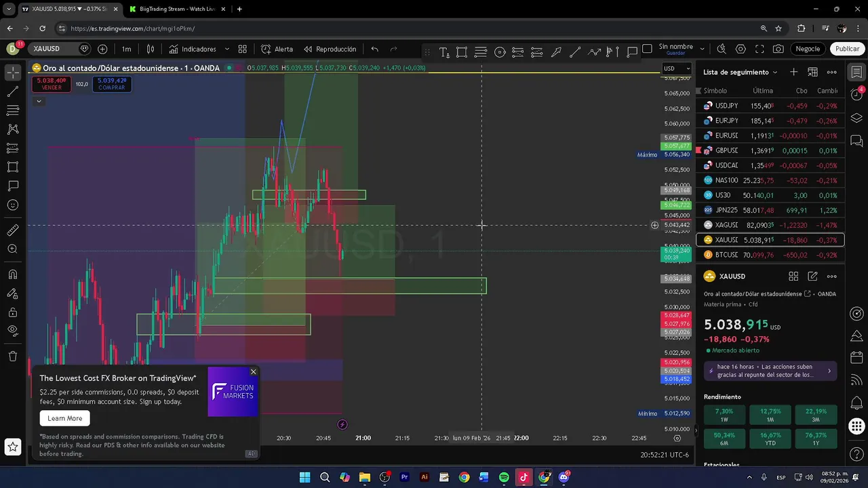
Task: Enter fullscreen chart mode
Action: (759, 49)
